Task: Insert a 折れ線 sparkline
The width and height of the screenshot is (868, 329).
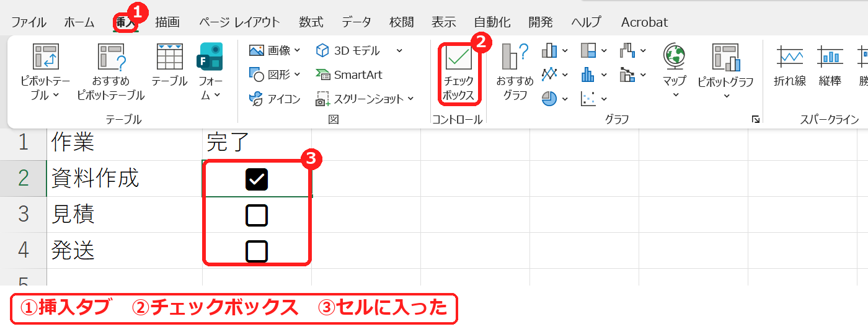Action: coord(790,65)
